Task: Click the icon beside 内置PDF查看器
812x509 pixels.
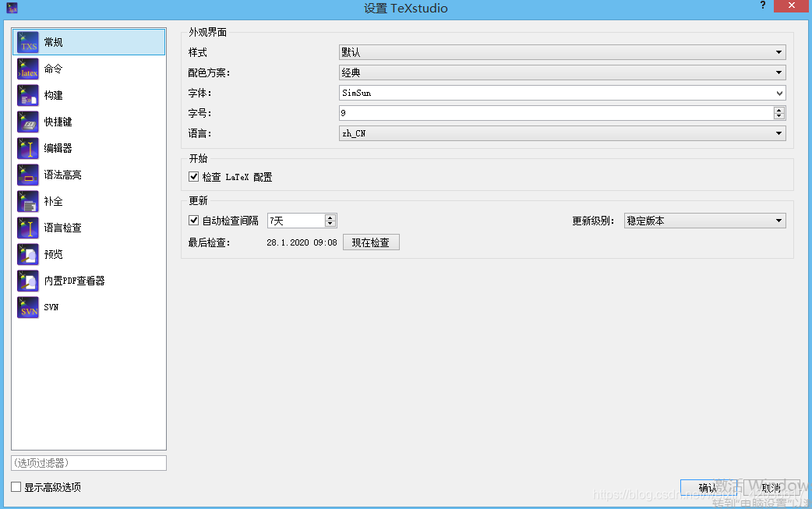Action: coord(28,281)
